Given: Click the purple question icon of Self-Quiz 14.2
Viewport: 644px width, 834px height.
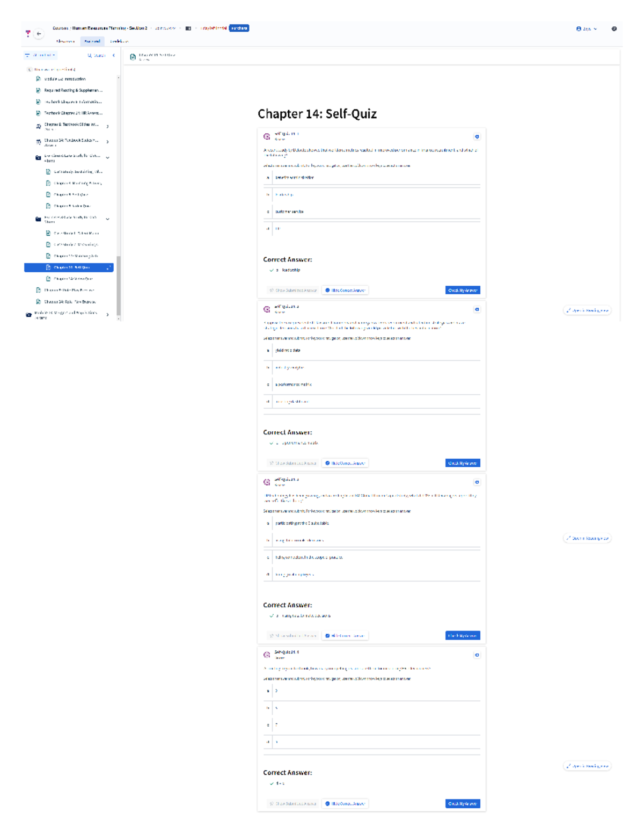Looking at the screenshot, I should click(x=267, y=309).
